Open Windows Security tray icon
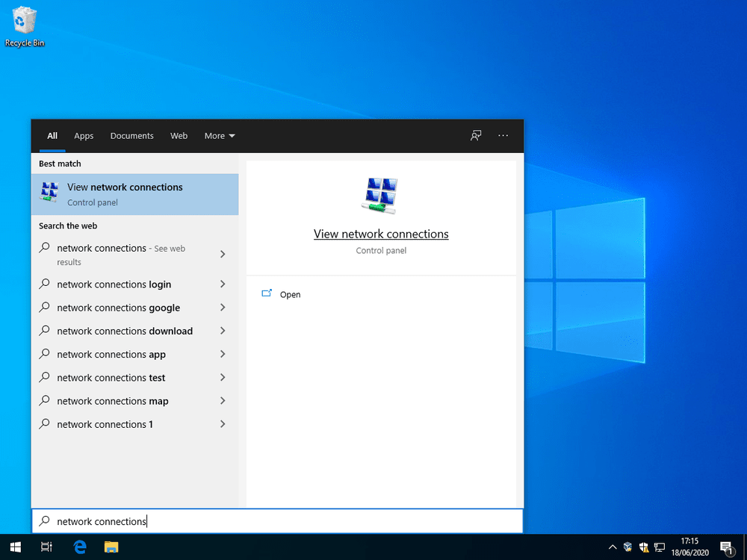The image size is (747, 560). click(x=644, y=547)
